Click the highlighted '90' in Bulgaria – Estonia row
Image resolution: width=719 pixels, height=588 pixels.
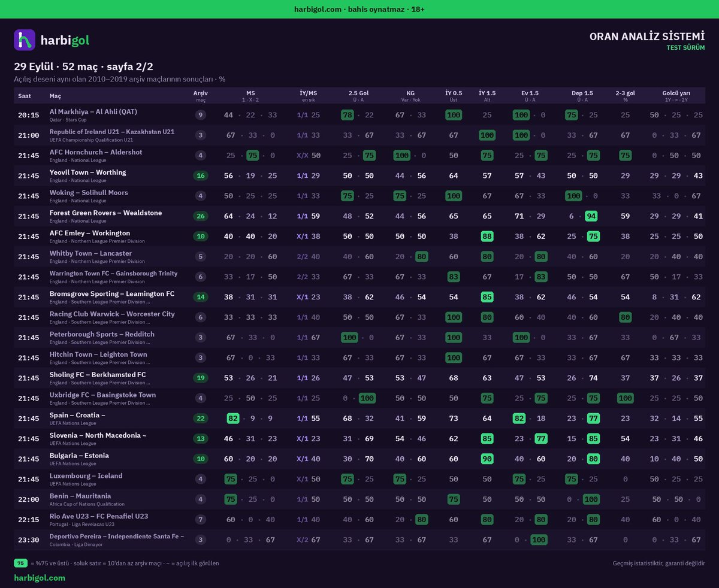[x=487, y=459]
